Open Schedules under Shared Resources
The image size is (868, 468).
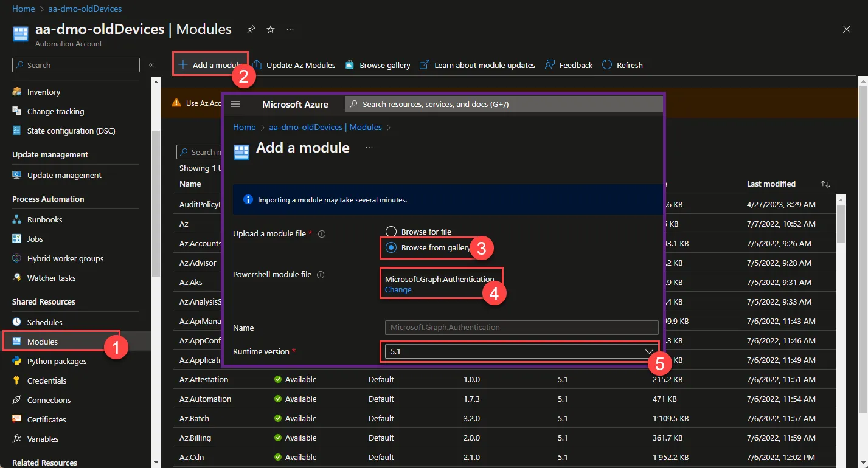pos(44,322)
